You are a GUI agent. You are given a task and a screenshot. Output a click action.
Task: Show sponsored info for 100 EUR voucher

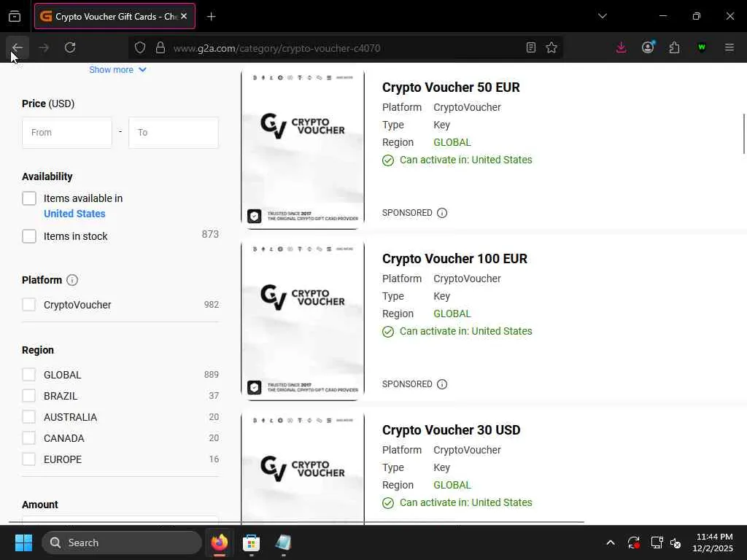tap(442, 384)
